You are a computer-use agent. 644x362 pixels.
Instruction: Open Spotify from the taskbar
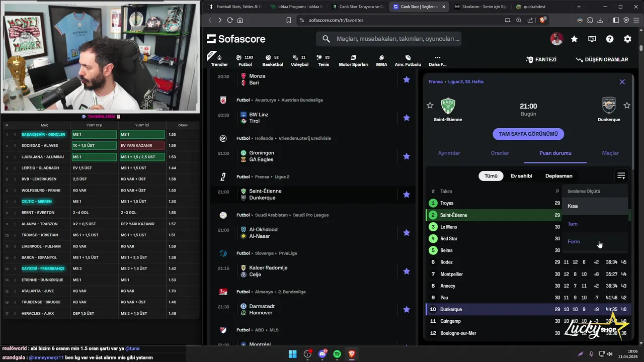[337, 354]
